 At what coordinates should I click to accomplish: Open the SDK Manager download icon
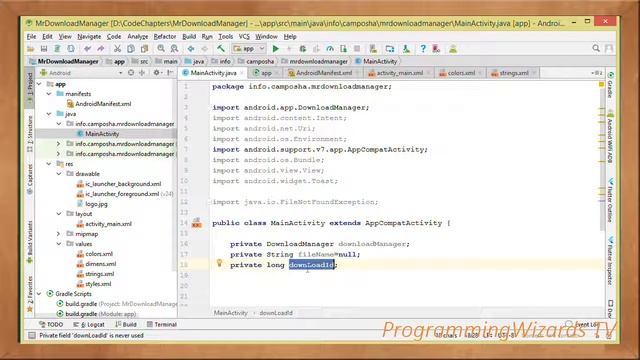coord(406,49)
